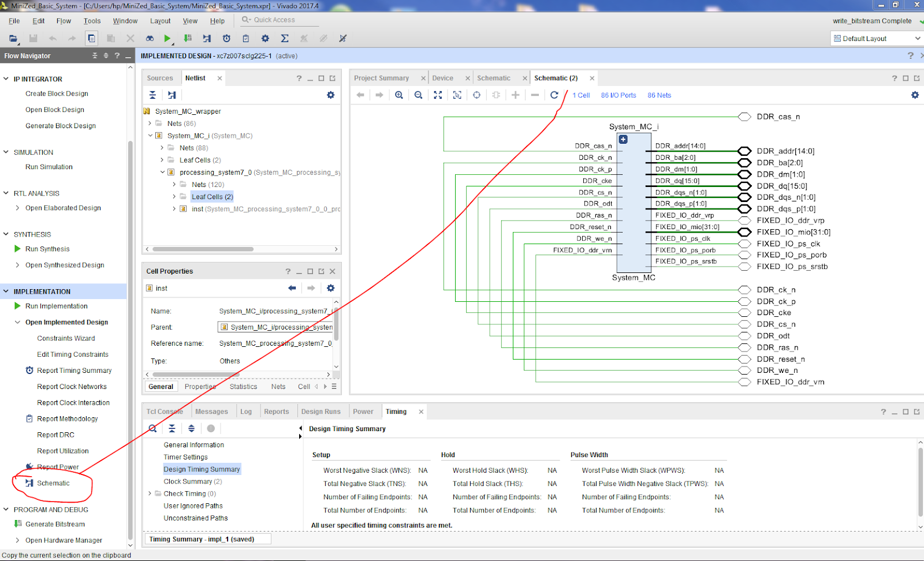Click the binoculars Find icon in toolbar

click(150, 38)
